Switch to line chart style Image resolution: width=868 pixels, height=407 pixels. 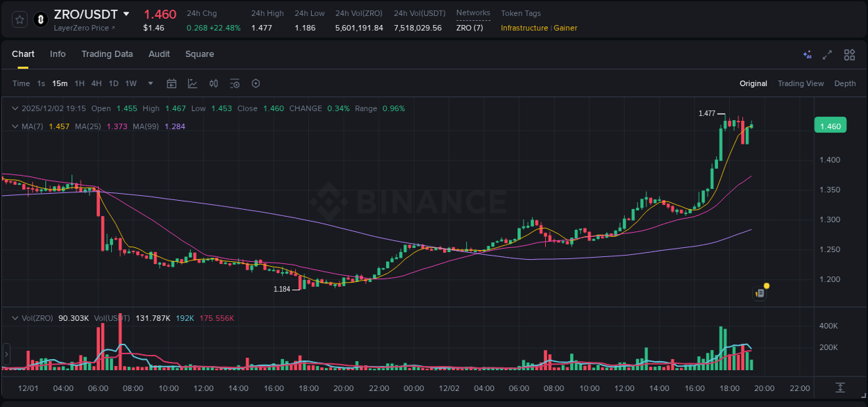(192, 83)
